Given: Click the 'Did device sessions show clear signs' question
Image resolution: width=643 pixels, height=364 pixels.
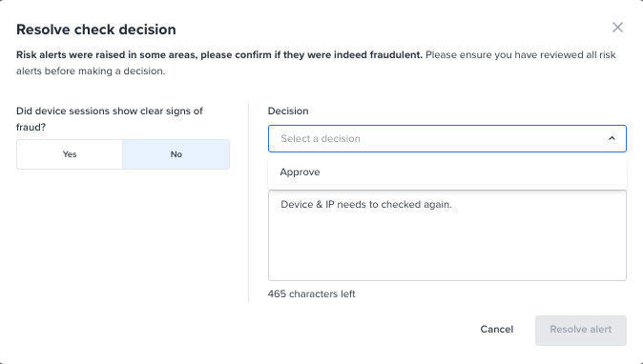Looking at the screenshot, I should coord(110,119).
